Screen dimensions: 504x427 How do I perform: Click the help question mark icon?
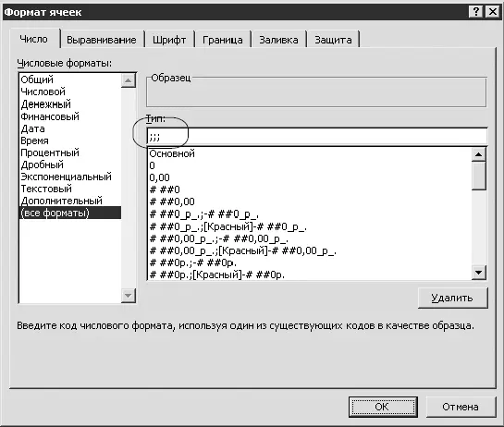(476, 12)
